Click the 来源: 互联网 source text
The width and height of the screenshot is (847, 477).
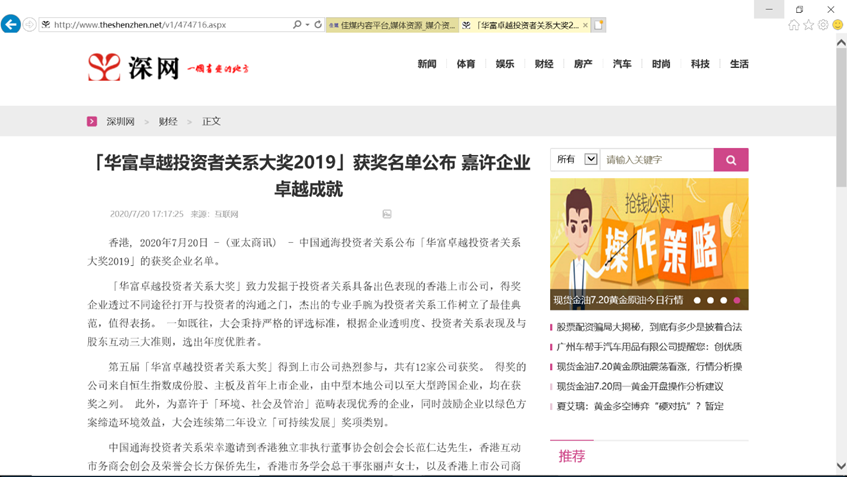point(214,214)
